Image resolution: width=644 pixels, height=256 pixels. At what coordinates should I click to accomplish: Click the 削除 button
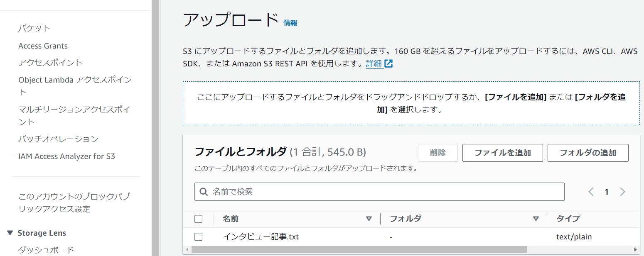click(x=438, y=153)
